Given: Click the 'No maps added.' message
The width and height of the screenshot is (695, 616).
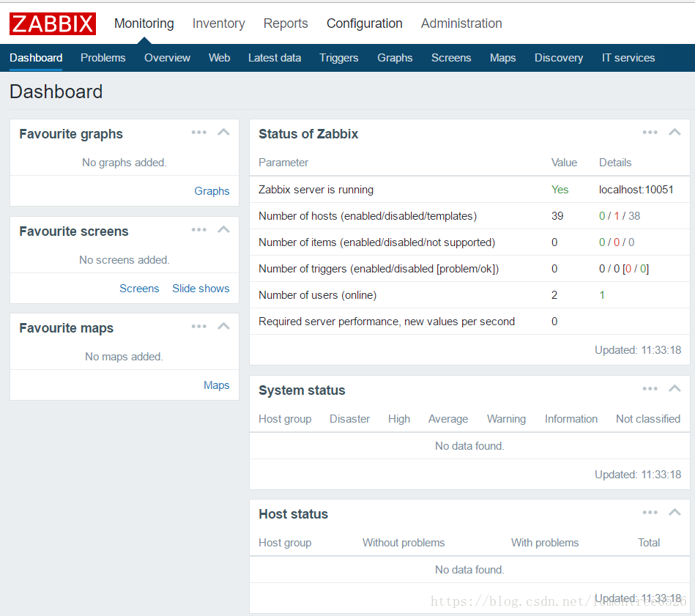Looking at the screenshot, I should coord(124,357).
